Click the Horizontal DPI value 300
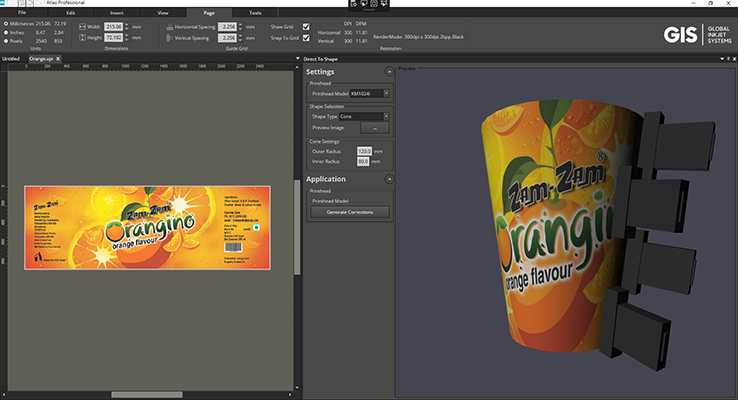The width and height of the screenshot is (738, 400). [x=348, y=32]
